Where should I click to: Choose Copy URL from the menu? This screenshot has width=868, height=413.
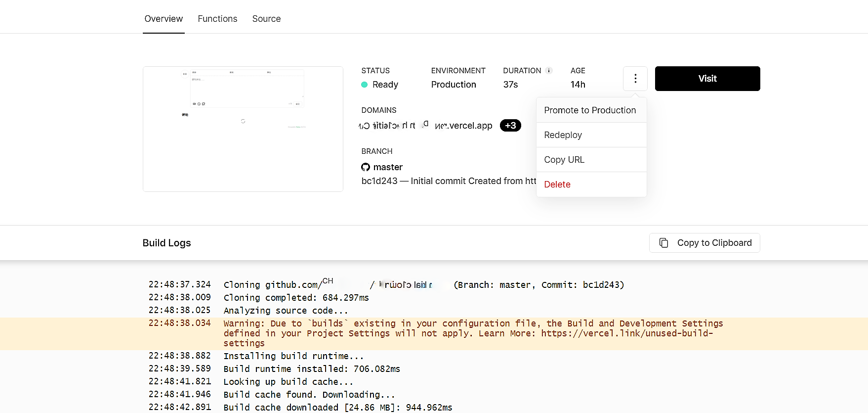(564, 160)
